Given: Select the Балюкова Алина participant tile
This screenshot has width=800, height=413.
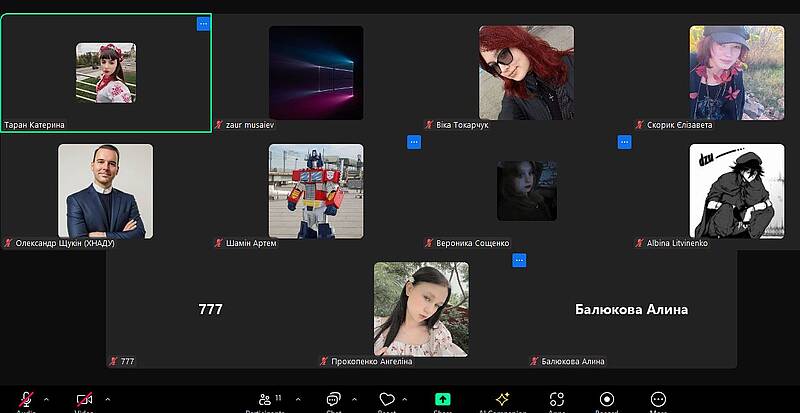Looking at the screenshot, I should click(x=631, y=309).
